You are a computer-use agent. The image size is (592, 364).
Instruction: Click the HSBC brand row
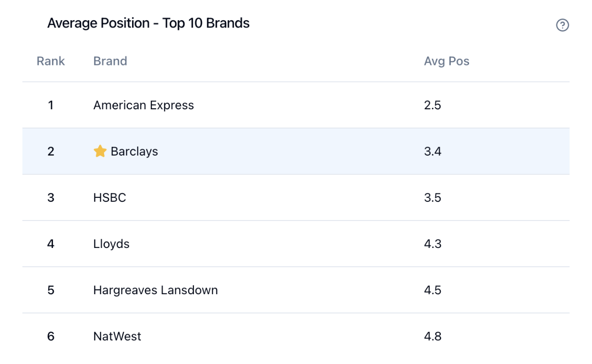(x=296, y=197)
